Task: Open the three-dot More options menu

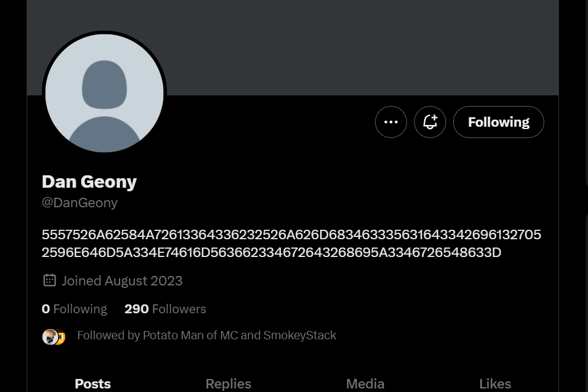Action: (391, 122)
